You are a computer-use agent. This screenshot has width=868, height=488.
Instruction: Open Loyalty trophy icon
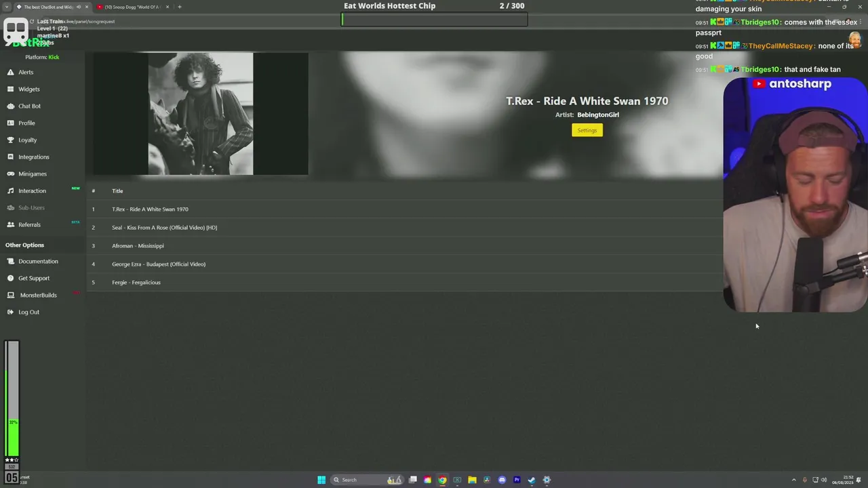click(10, 140)
